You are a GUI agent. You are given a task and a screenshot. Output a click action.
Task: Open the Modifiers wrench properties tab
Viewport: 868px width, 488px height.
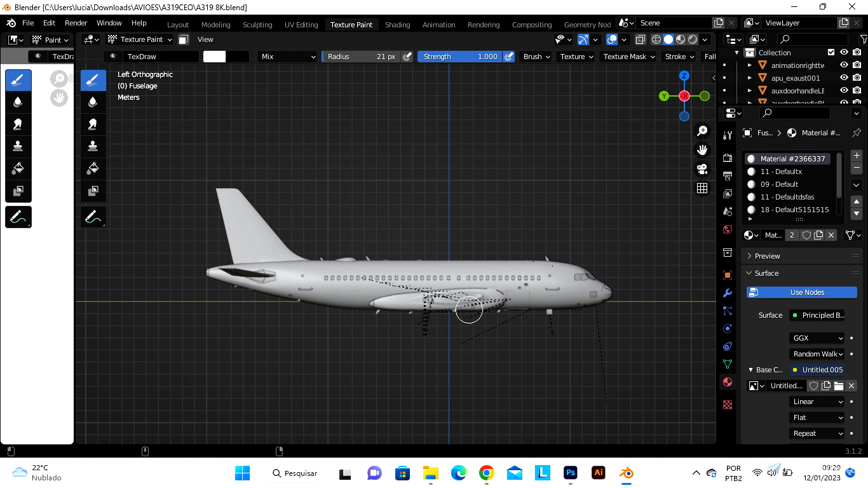[728, 293]
